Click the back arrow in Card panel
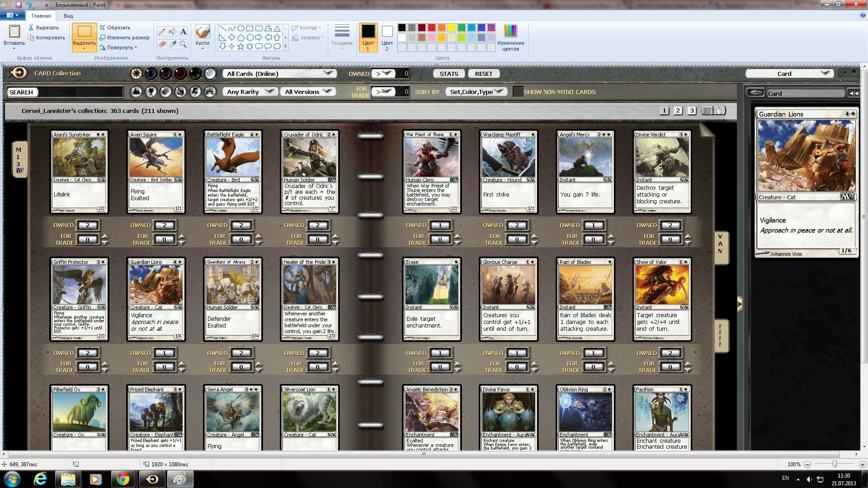 (x=755, y=93)
